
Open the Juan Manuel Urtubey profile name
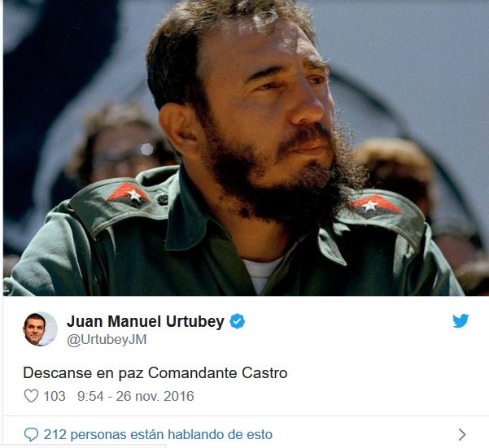[x=146, y=321]
